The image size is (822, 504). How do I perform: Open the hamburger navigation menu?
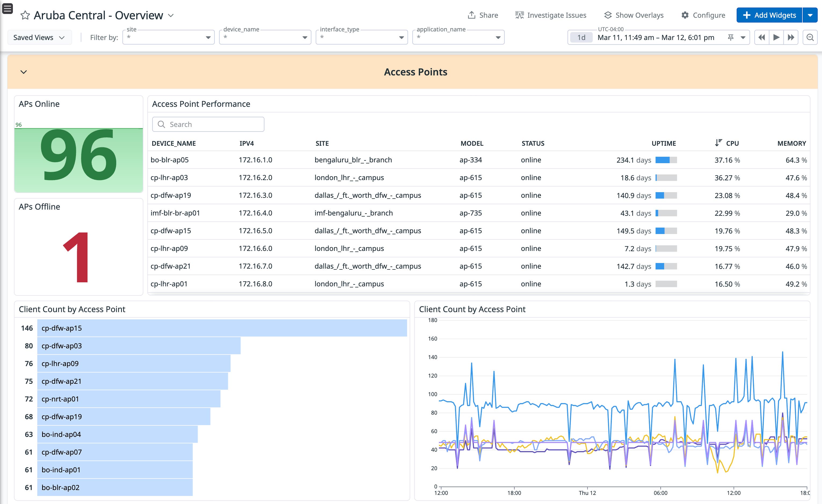(7, 8)
